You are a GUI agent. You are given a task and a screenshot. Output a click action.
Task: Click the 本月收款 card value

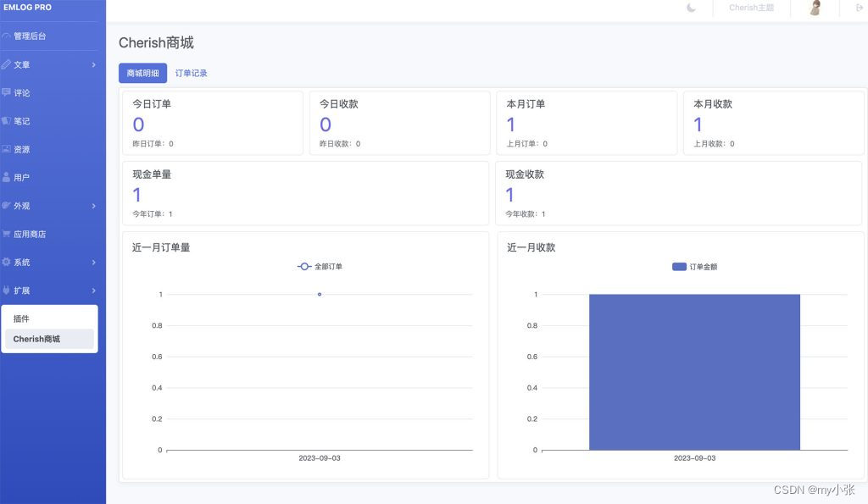point(698,125)
